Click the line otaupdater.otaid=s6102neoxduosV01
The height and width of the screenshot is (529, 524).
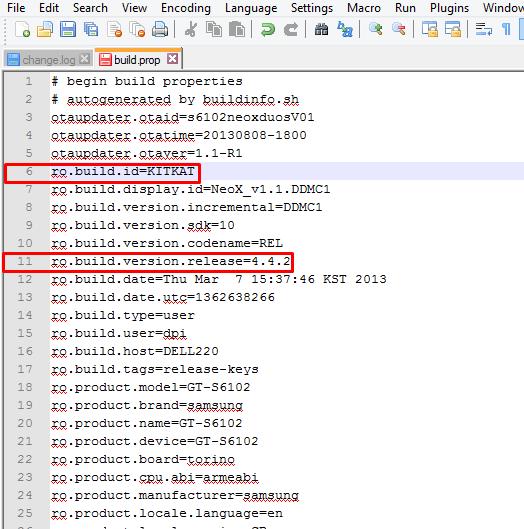(x=183, y=117)
